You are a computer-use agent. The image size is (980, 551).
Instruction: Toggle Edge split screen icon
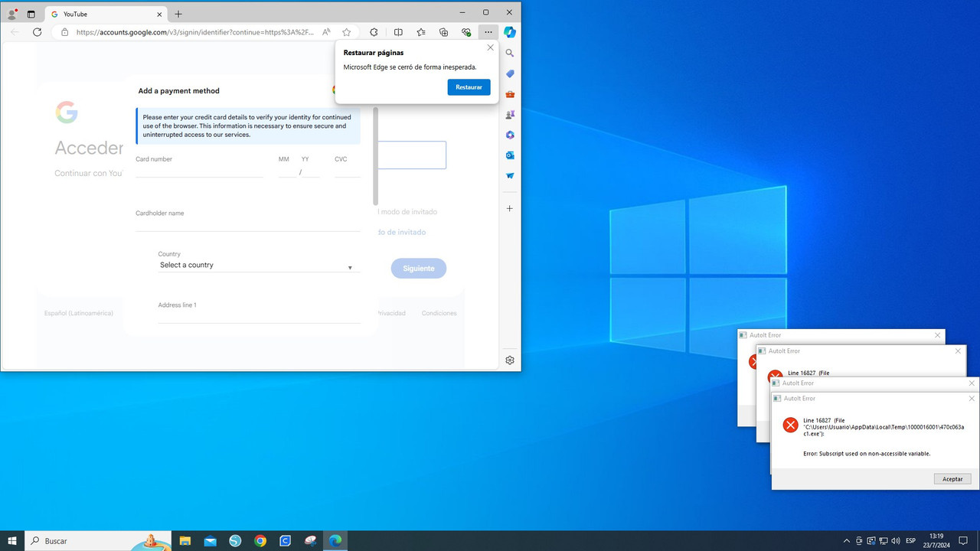point(398,32)
